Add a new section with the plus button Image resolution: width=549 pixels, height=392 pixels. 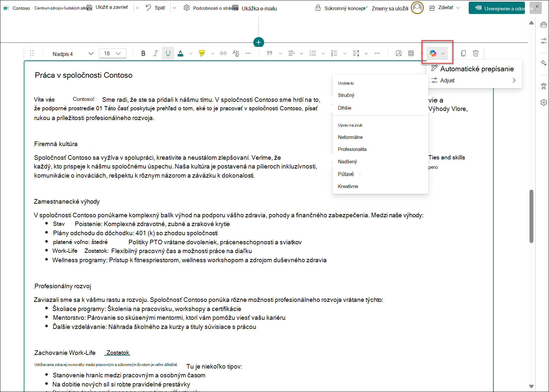(259, 42)
